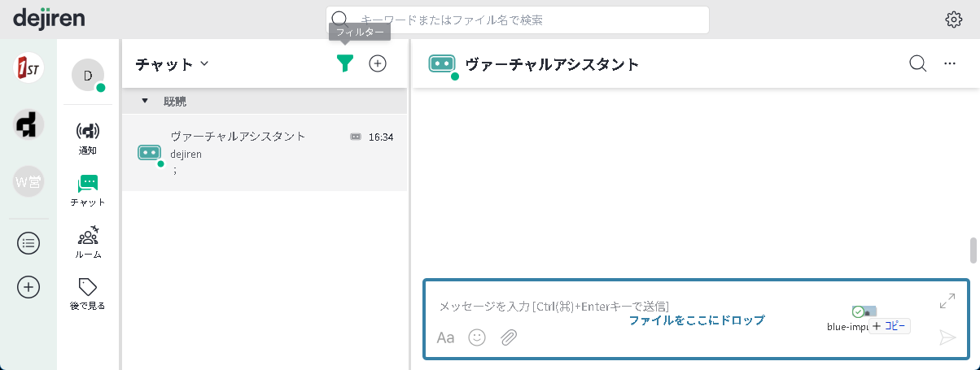Viewport: 980px width, 370px height.
Task: Collapse the 既読 section
Action: (145, 101)
